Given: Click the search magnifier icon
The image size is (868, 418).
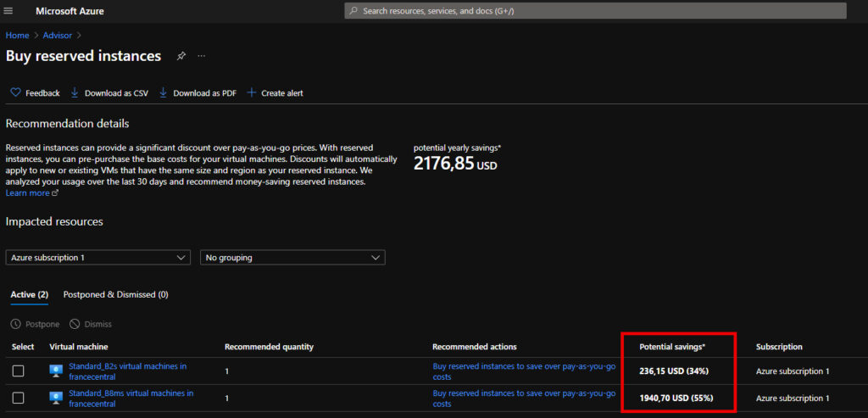Looking at the screenshot, I should (353, 10).
